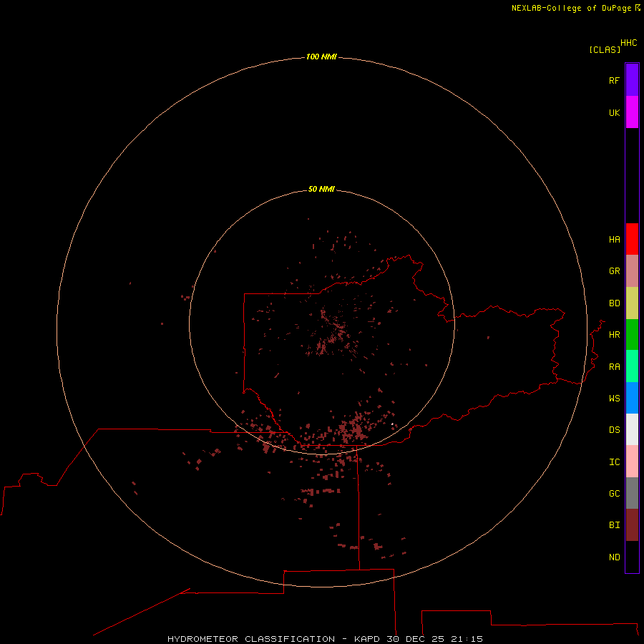Click the DS white legend swatch
The height and width of the screenshot is (644, 644).
(x=632, y=429)
